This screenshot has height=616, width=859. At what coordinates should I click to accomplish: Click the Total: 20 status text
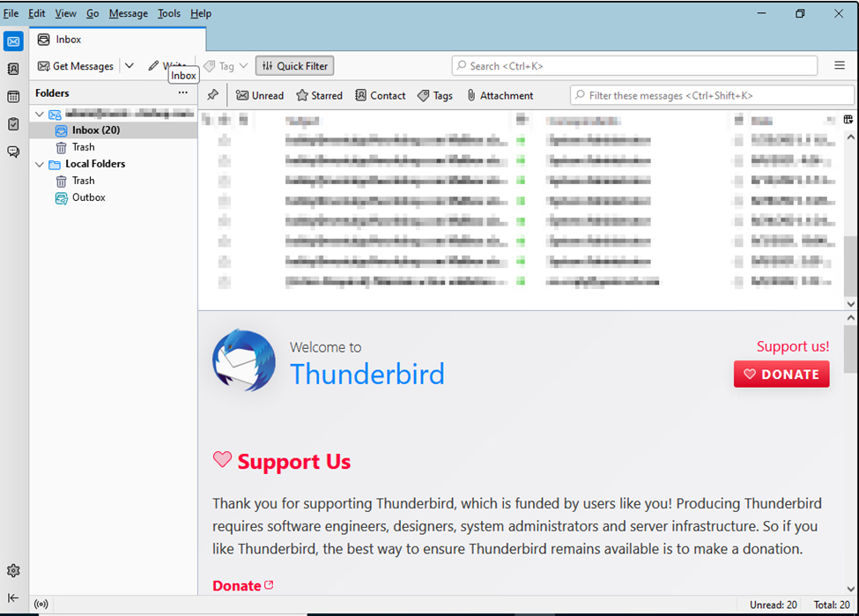pos(832,605)
